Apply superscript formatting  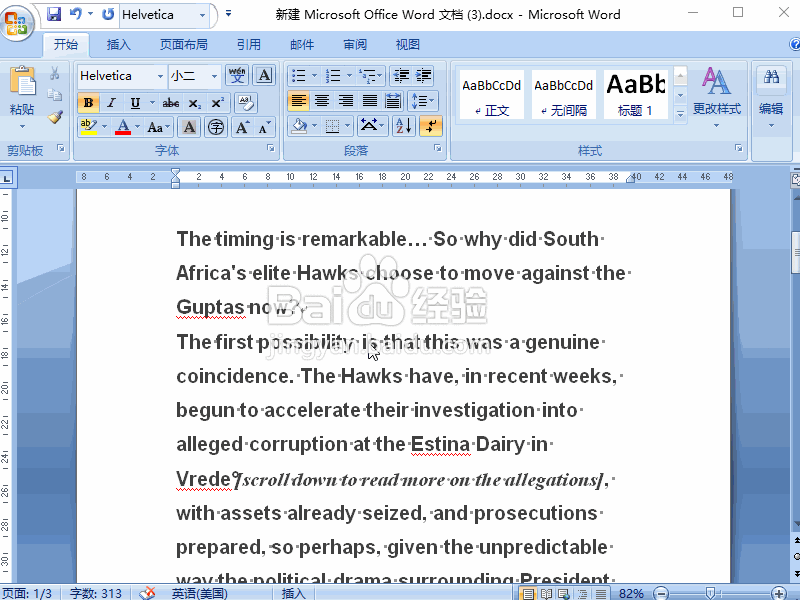point(217,103)
